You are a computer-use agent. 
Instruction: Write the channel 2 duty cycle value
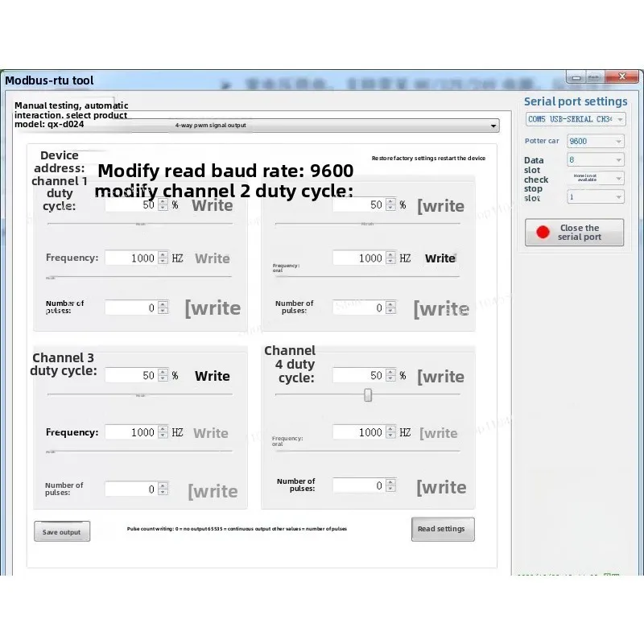440,206
